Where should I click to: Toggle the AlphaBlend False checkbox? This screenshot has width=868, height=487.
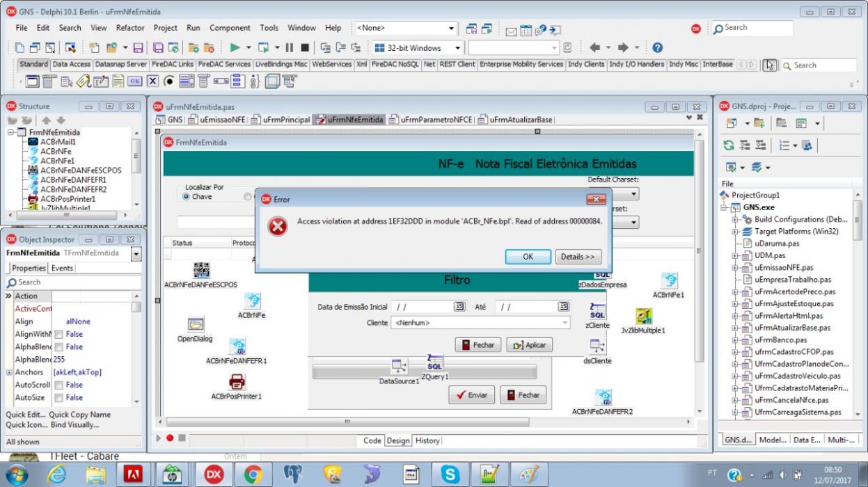pos(59,347)
